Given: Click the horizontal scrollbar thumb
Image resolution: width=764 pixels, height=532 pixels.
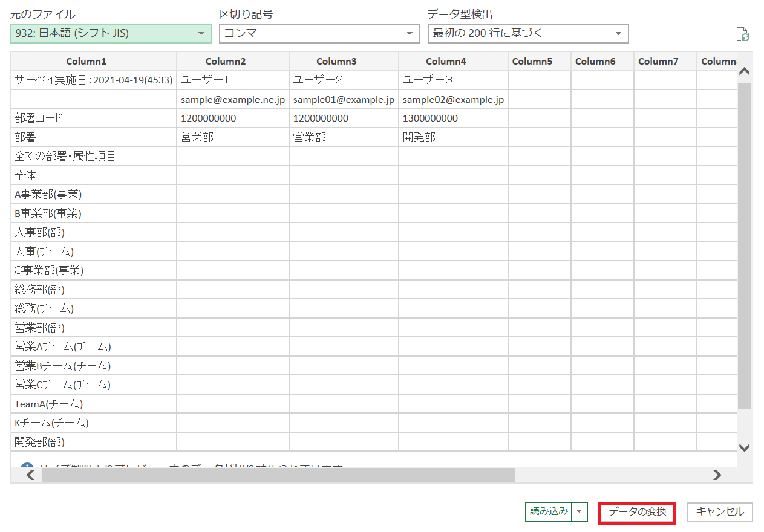Looking at the screenshot, I should point(278,475).
